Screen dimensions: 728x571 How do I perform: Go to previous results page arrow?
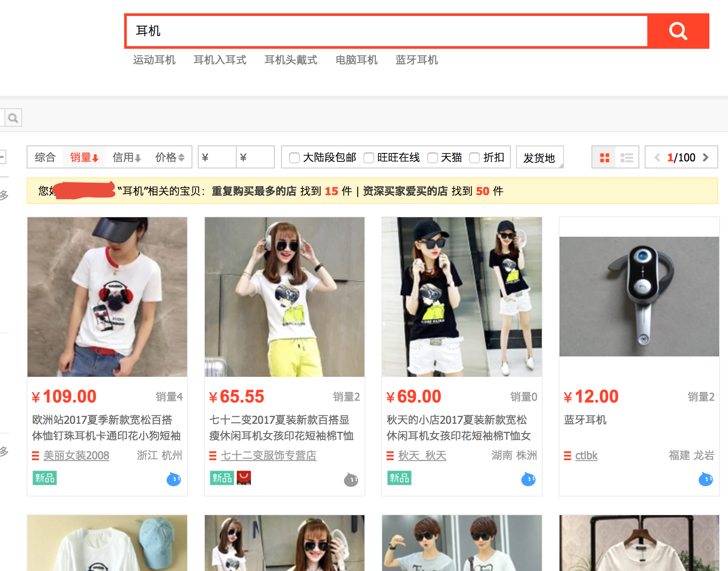658,157
